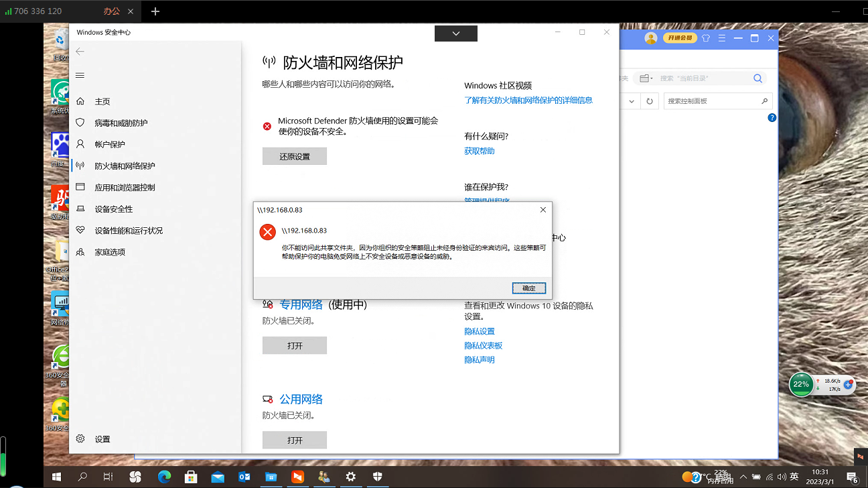Click the blue help question-mark icon
Viewport: 868px width, 488px height.
click(x=772, y=117)
